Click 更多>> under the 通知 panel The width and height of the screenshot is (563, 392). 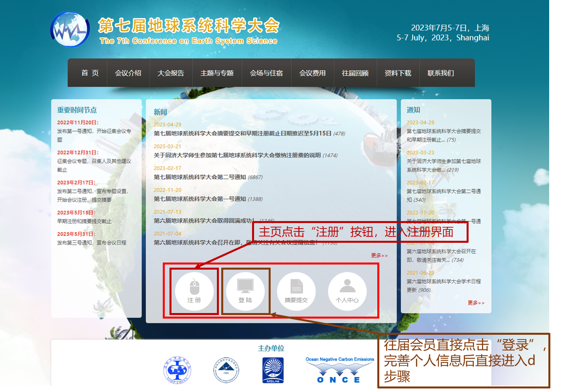(476, 303)
